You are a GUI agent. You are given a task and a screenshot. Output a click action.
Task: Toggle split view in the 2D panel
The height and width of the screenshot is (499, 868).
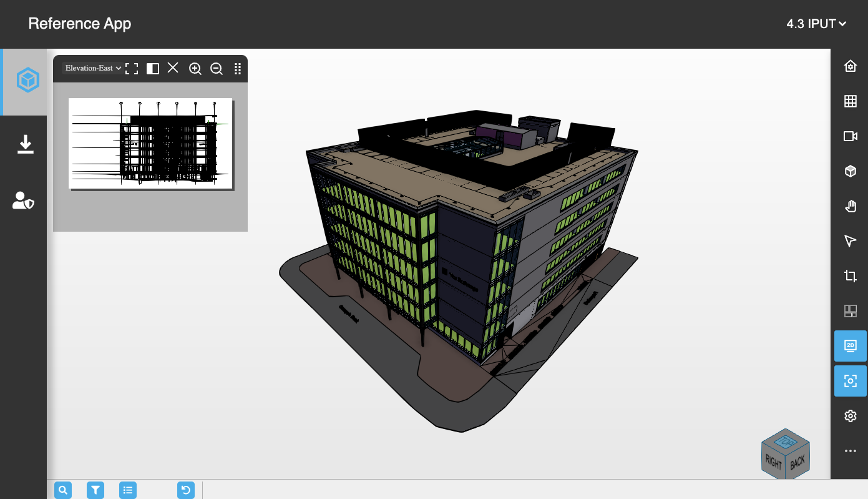coord(152,69)
